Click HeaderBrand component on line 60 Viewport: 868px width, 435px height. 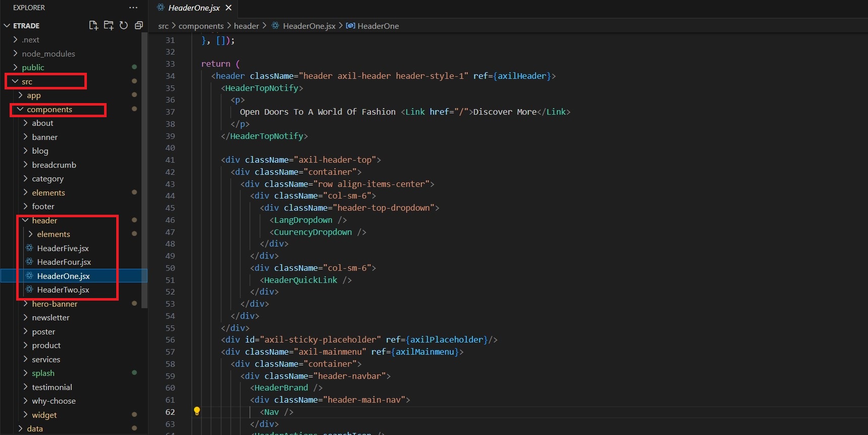tap(281, 388)
